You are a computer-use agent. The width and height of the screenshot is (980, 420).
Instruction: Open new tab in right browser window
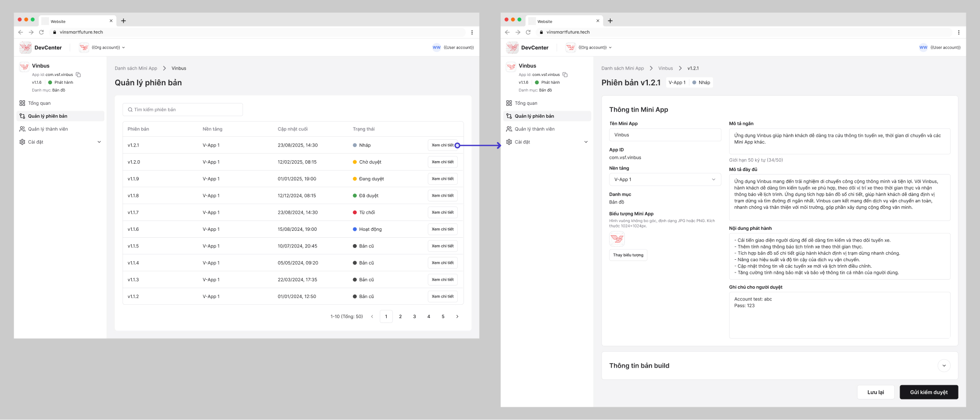(x=610, y=21)
